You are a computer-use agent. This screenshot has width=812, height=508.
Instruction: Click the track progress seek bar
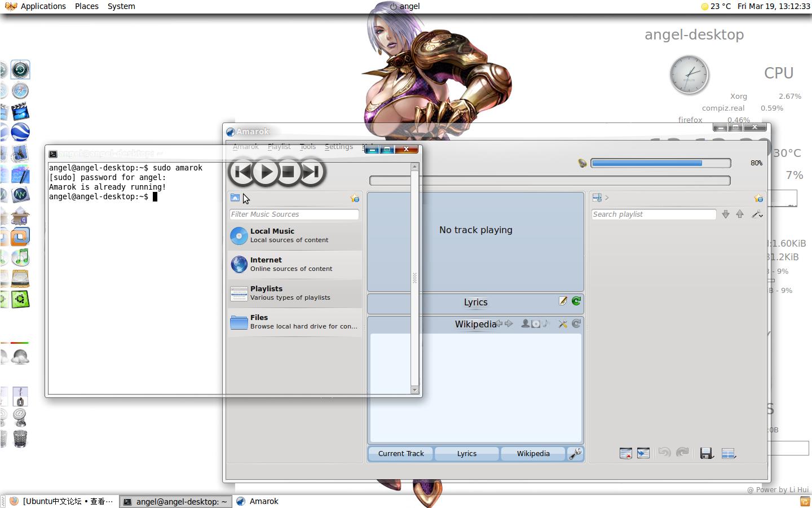point(550,181)
